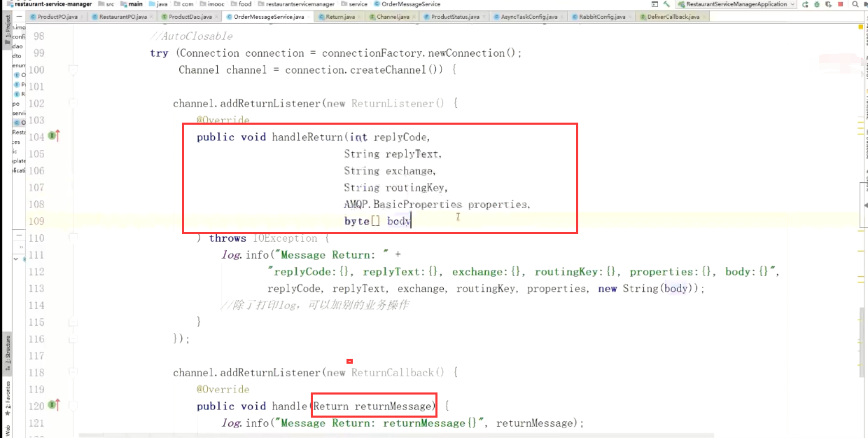Toggle the Structure tool window side tab
The image size is (868, 438).
pos(6,353)
